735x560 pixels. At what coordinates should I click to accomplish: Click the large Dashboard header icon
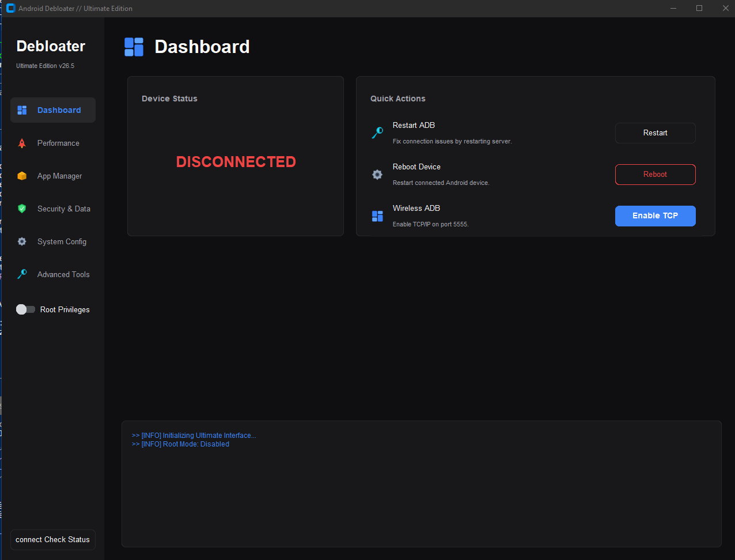pyautogui.click(x=134, y=47)
